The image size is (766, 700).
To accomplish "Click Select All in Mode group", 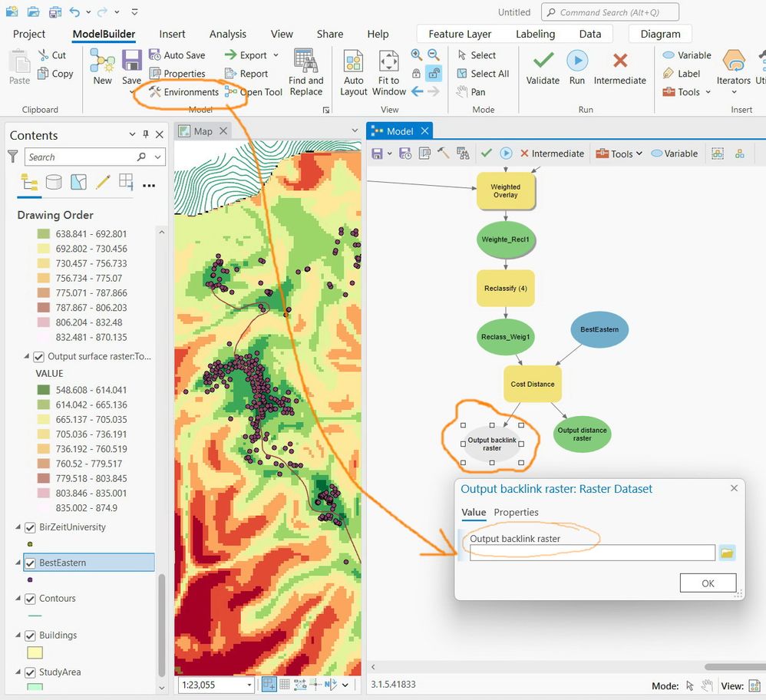I will pyautogui.click(x=483, y=74).
